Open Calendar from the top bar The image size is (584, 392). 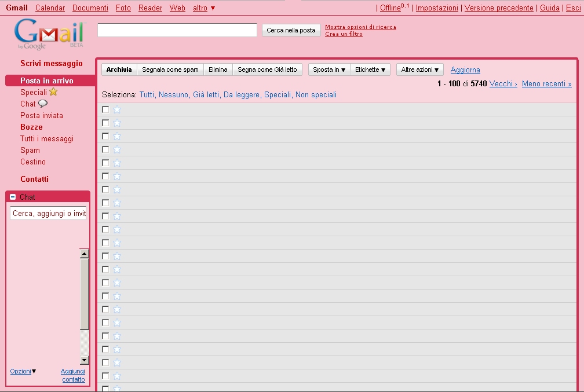point(50,8)
